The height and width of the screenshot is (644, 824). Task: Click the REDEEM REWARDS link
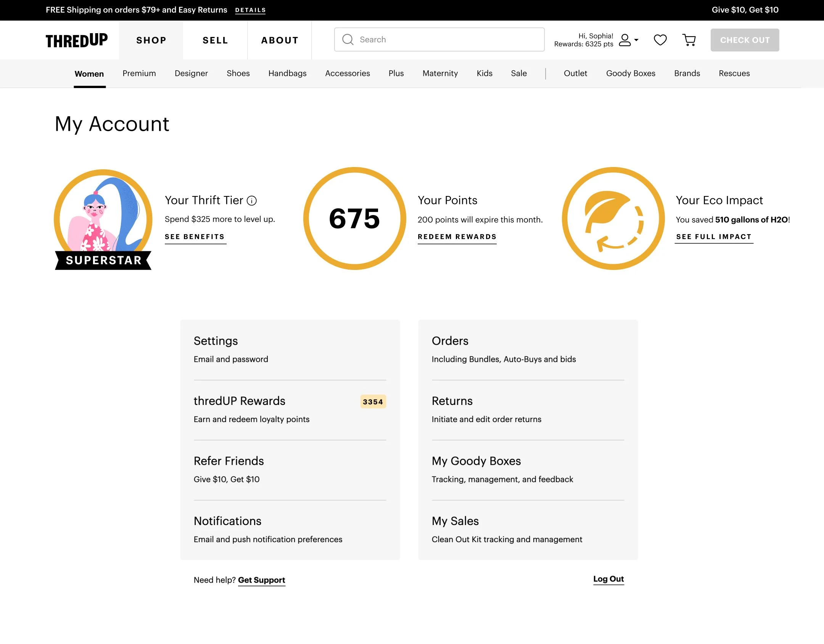pos(457,237)
